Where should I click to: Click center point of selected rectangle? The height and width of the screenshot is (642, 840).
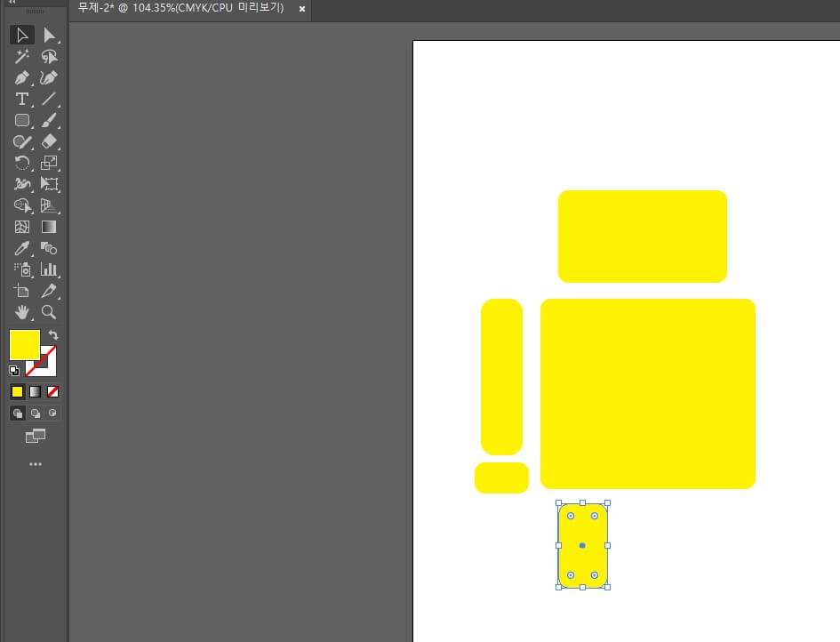click(582, 546)
